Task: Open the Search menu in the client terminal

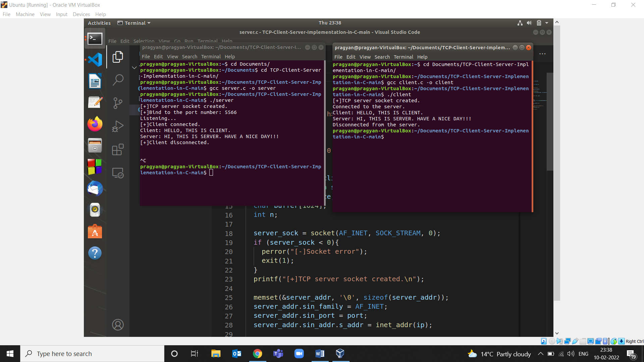Action: pyautogui.click(x=382, y=57)
